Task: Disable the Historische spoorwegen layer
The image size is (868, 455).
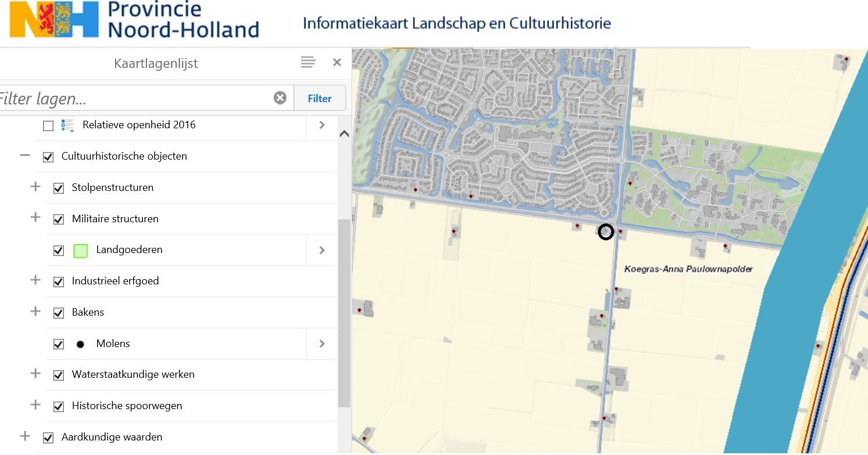Action: pyautogui.click(x=59, y=406)
